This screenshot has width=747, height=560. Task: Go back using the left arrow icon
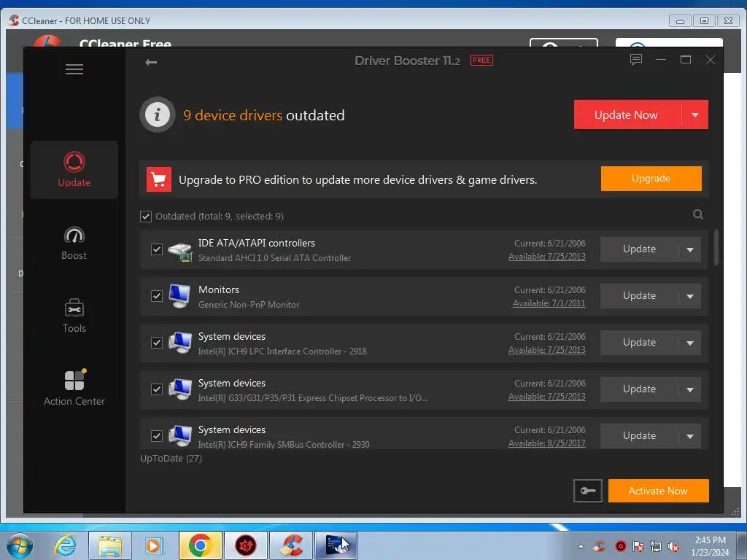pos(151,62)
